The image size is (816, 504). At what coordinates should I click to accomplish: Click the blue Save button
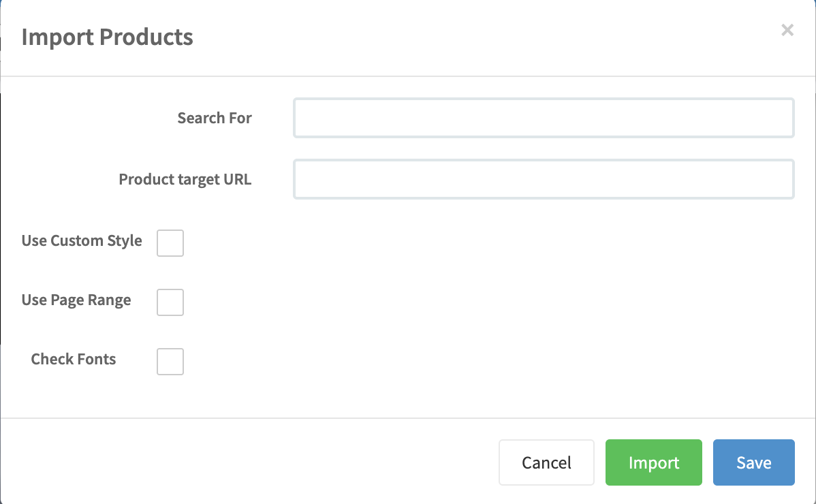(753, 462)
